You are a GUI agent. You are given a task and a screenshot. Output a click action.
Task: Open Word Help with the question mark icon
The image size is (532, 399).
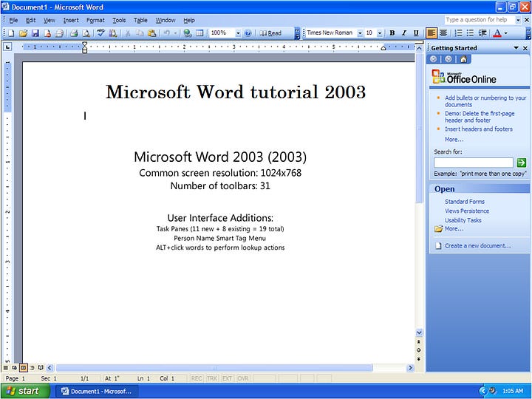coord(248,33)
